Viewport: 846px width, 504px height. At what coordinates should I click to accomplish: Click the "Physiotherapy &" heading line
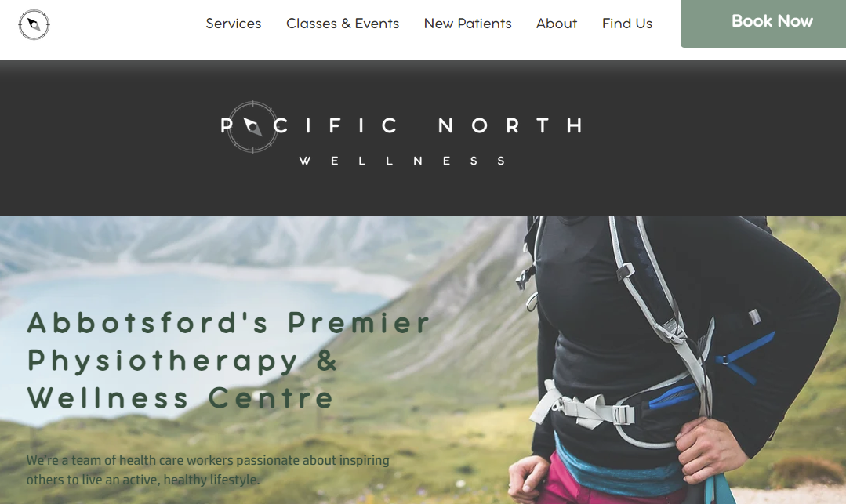point(183,361)
